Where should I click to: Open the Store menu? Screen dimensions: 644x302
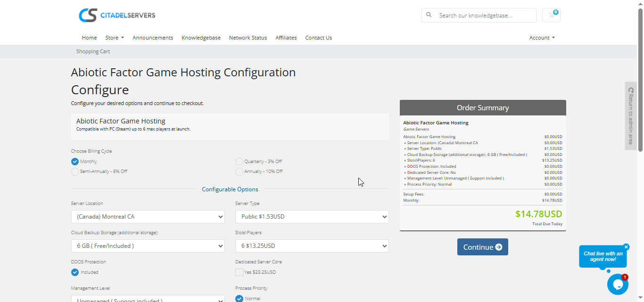pos(114,38)
